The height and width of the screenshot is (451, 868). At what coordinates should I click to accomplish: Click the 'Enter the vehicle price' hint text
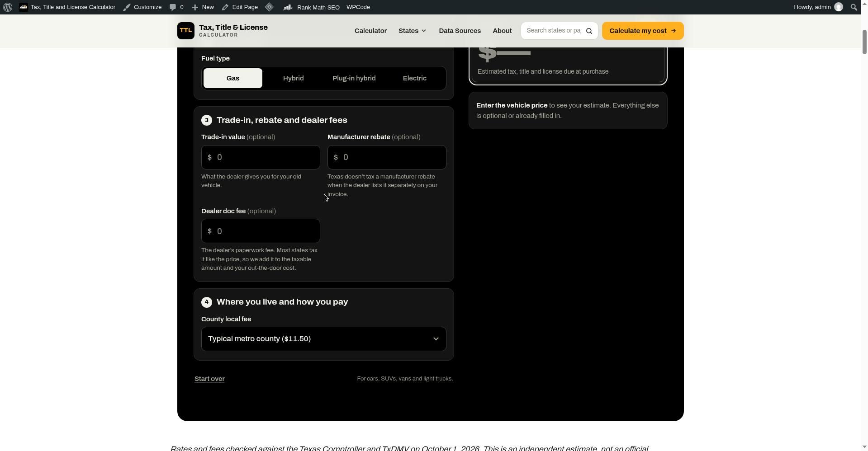512,105
